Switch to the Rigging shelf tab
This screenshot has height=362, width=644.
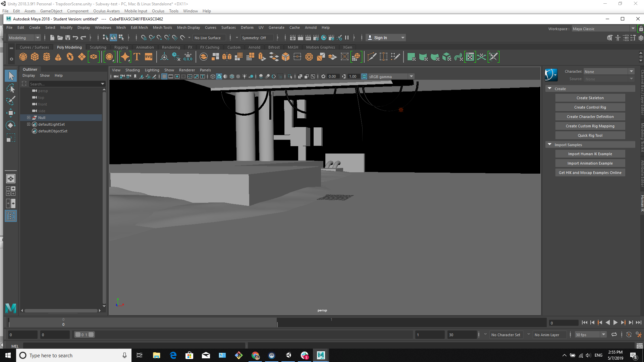click(x=121, y=47)
